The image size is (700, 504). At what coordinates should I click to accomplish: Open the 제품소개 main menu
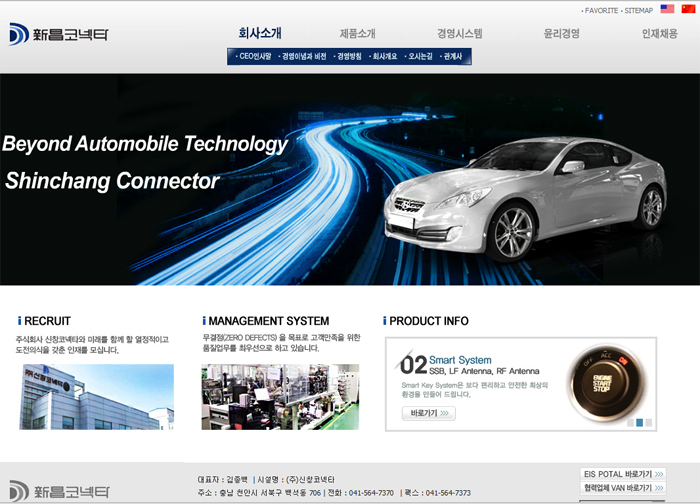[x=358, y=33]
